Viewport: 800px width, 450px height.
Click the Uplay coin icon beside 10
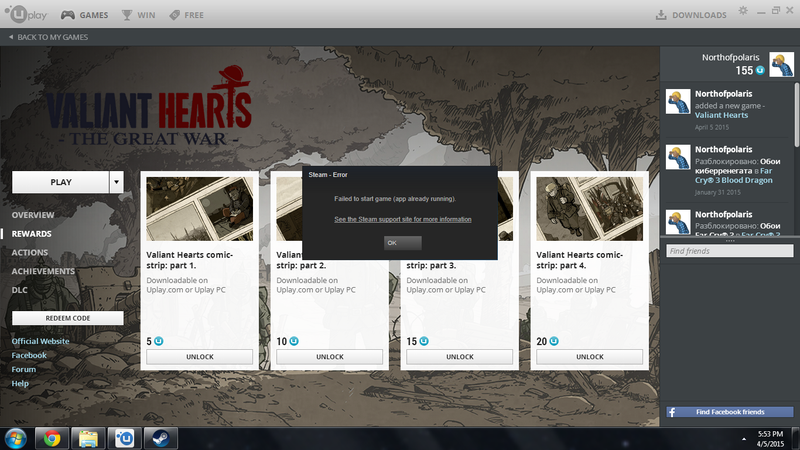[294, 341]
